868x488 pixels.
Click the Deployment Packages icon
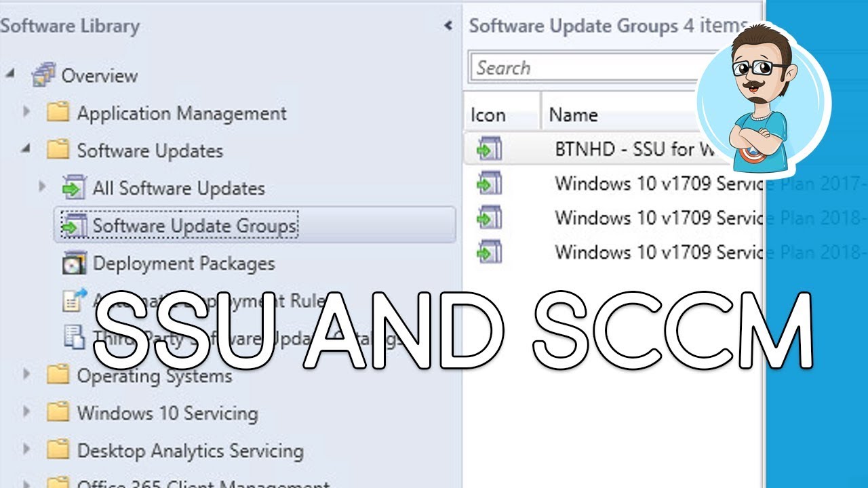pos(73,262)
